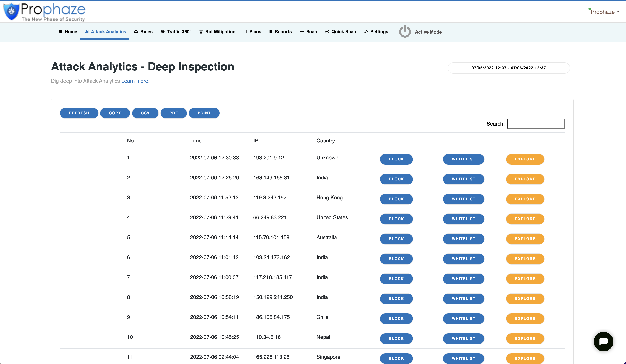Export table with CSV button

145,113
